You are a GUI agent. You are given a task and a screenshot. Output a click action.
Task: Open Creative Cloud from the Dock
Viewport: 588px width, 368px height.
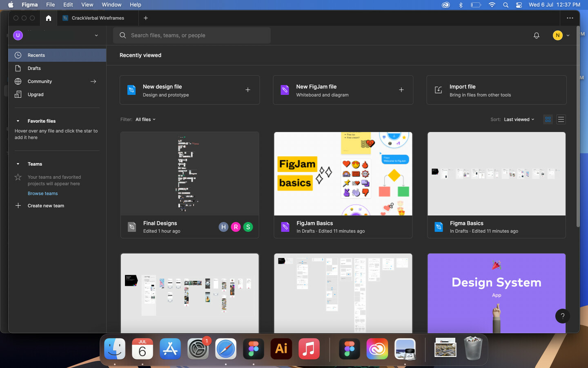pyautogui.click(x=377, y=349)
